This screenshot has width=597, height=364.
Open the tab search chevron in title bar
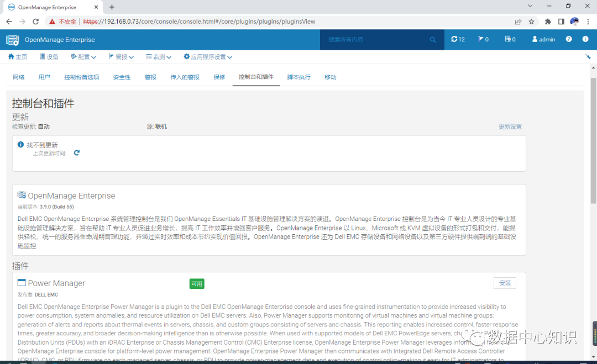coord(530,6)
